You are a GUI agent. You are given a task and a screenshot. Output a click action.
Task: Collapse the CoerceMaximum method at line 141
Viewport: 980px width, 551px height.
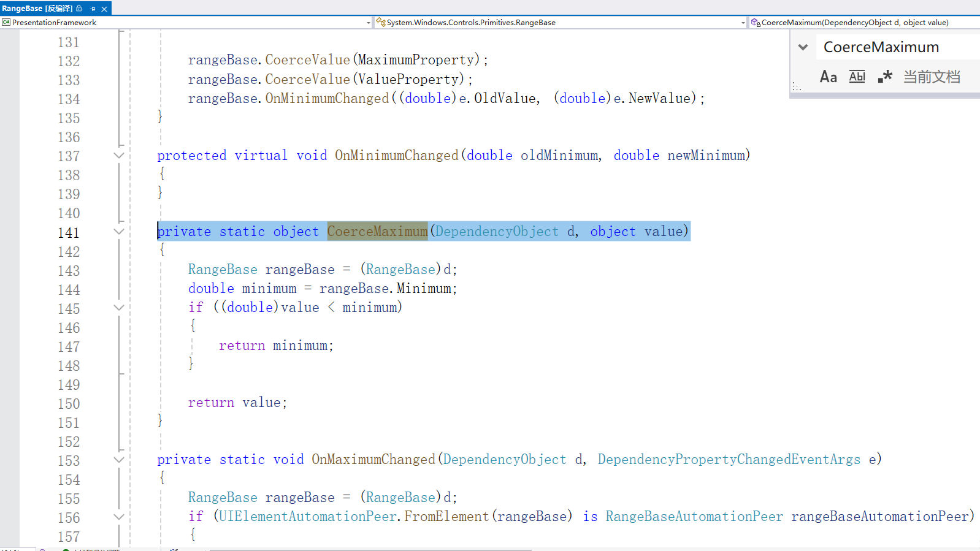tap(119, 232)
